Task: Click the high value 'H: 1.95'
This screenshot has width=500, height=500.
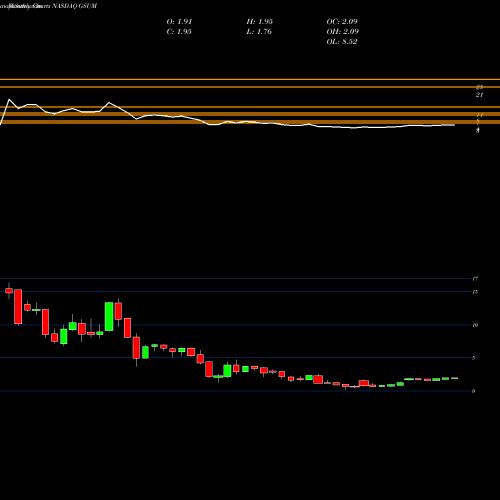Action: tap(260, 21)
